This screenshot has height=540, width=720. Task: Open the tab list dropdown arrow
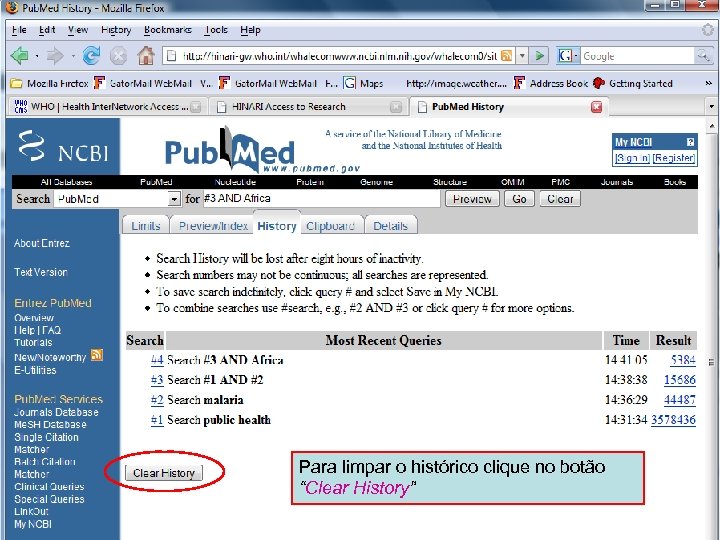click(x=711, y=107)
